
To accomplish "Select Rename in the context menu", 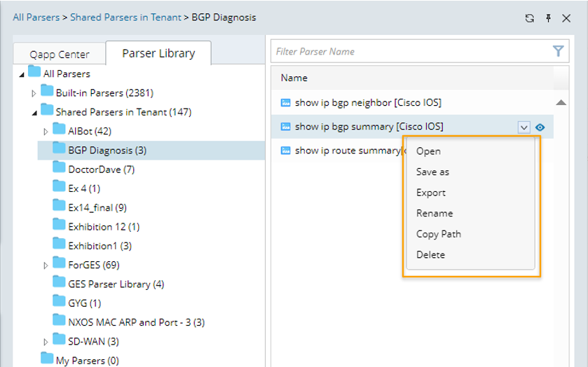I will click(x=435, y=213).
